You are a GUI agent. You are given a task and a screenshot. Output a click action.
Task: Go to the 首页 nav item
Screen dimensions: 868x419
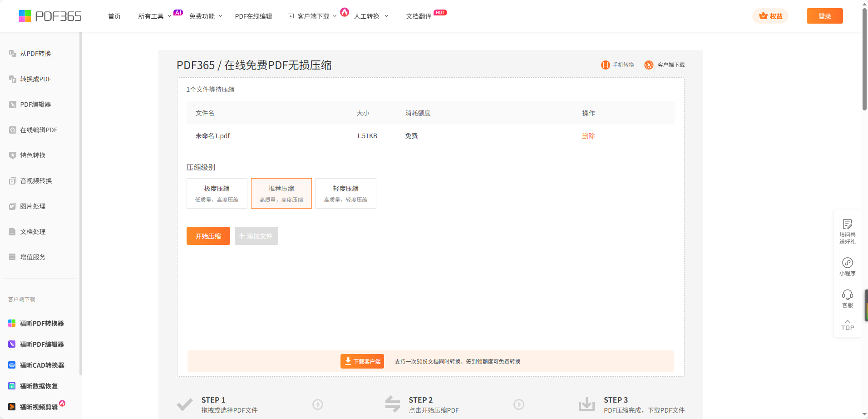pos(114,16)
